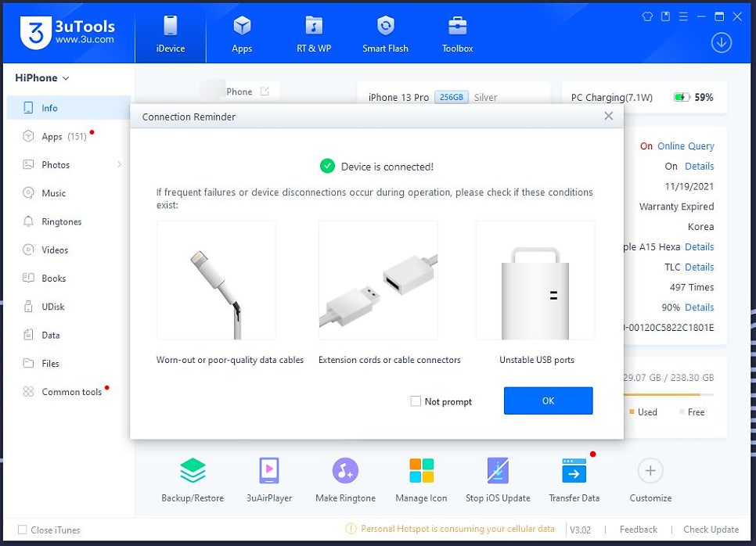Click the 256GB storage badge
The image size is (756, 546).
click(452, 97)
